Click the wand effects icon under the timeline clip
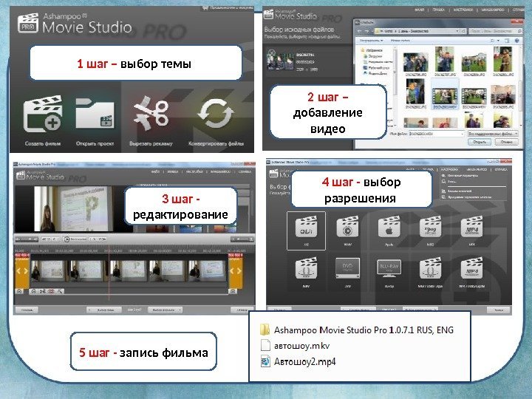This screenshot has width=532, height=399. (60, 291)
